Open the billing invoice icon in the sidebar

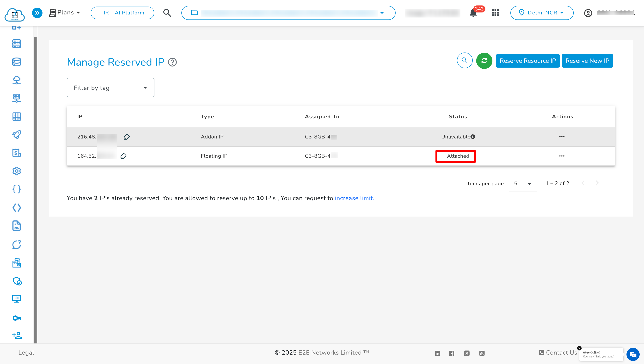click(x=16, y=153)
